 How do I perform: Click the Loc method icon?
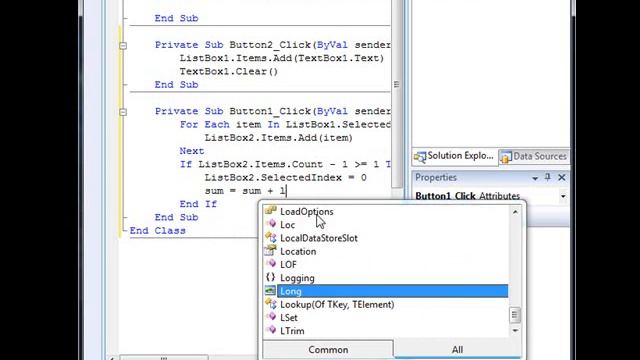271,224
